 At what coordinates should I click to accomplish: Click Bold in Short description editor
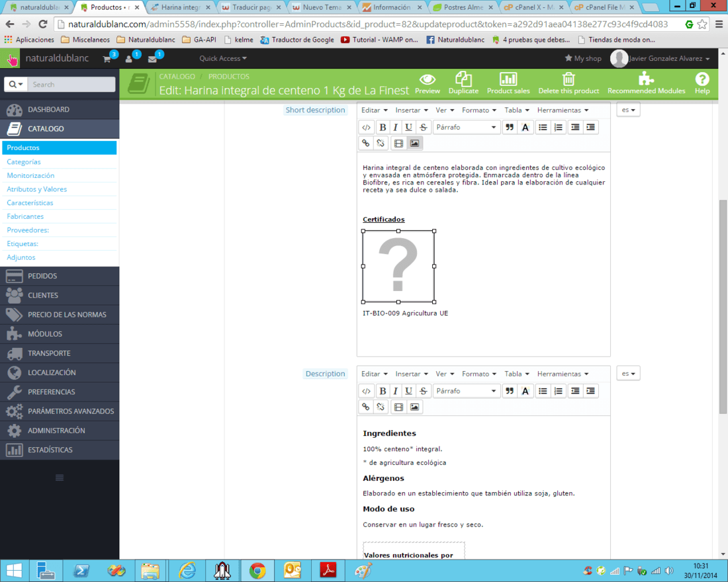tap(383, 127)
